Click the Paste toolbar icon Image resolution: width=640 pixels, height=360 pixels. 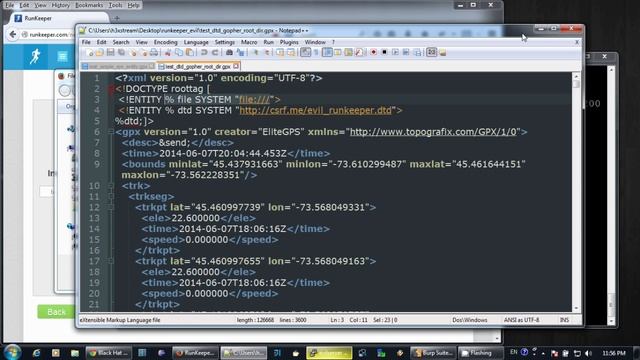(190, 53)
